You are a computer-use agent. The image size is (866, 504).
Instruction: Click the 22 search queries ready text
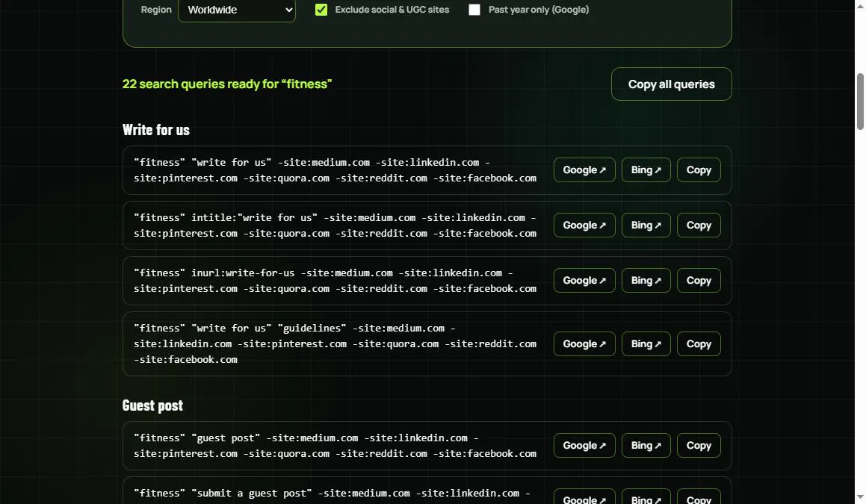point(227,84)
